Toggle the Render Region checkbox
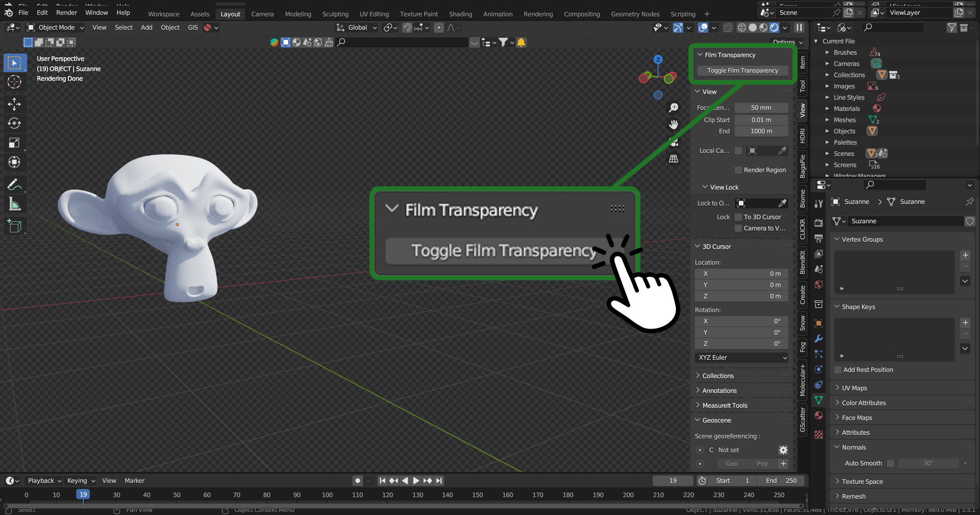Screen dimensions: 980x515 click(738, 170)
